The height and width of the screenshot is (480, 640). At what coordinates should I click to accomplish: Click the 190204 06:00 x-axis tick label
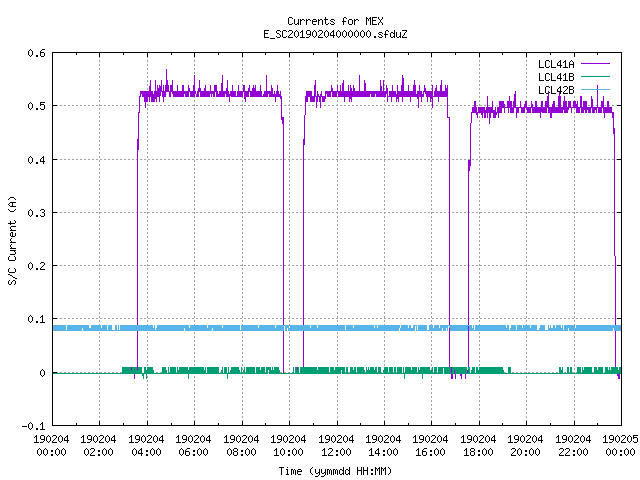(193, 445)
